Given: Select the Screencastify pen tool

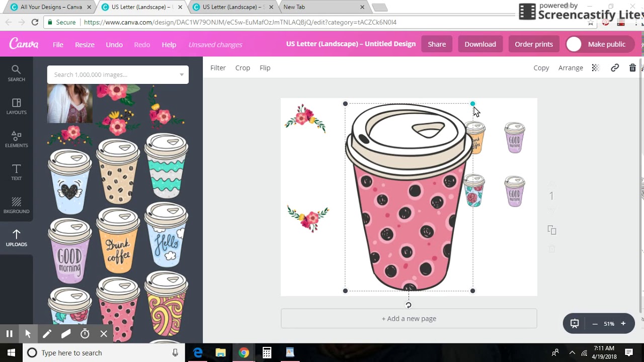Looking at the screenshot, I should click(47, 334).
